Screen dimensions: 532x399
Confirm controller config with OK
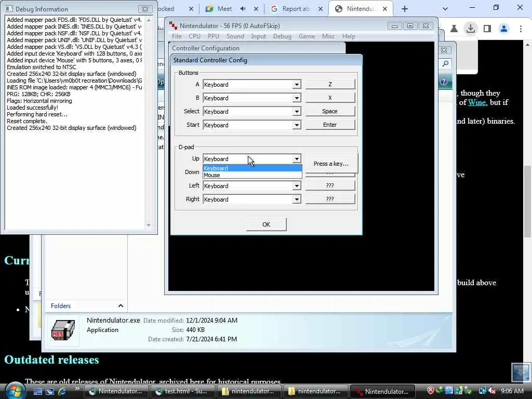(x=267, y=224)
